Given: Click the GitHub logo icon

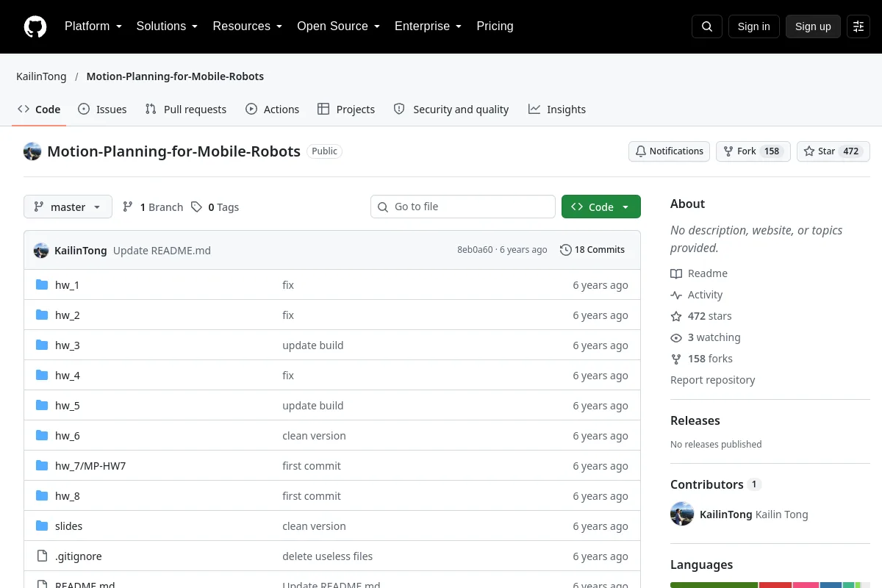Looking at the screenshot, I should [35, 26].
